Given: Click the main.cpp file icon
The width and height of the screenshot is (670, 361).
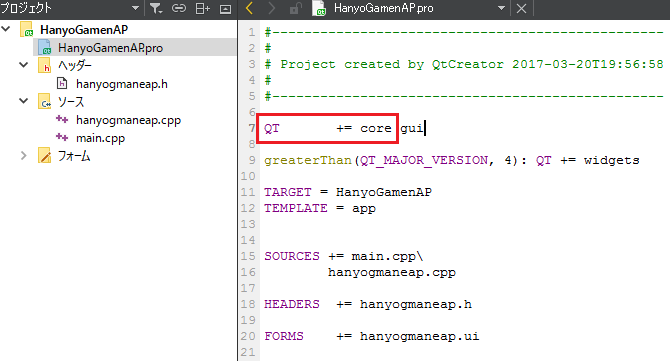Looking at the screenshot, I should [62, 138].
